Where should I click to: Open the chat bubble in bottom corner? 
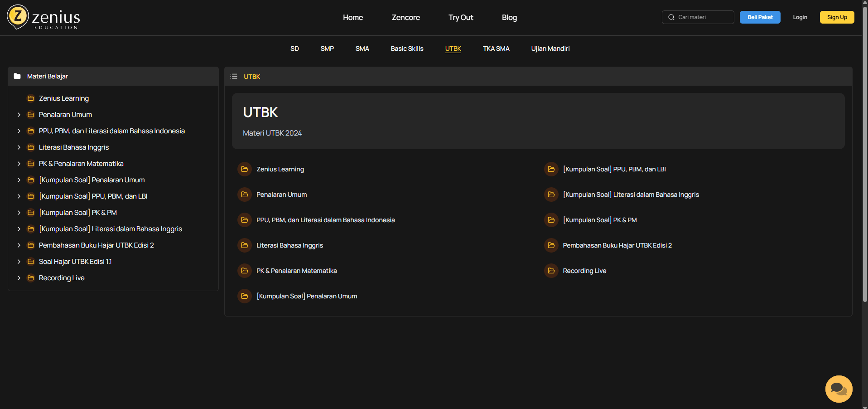pyautogui.click(x=839, y=389)
